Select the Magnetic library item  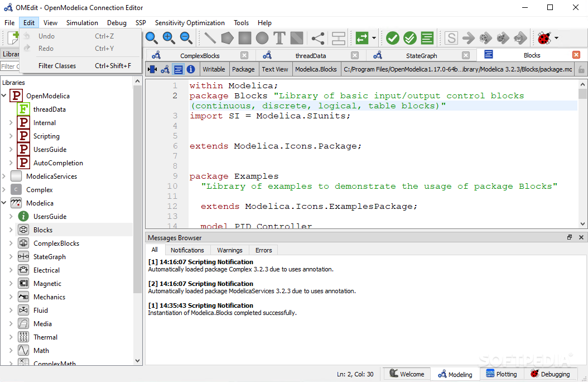[47, 284]
